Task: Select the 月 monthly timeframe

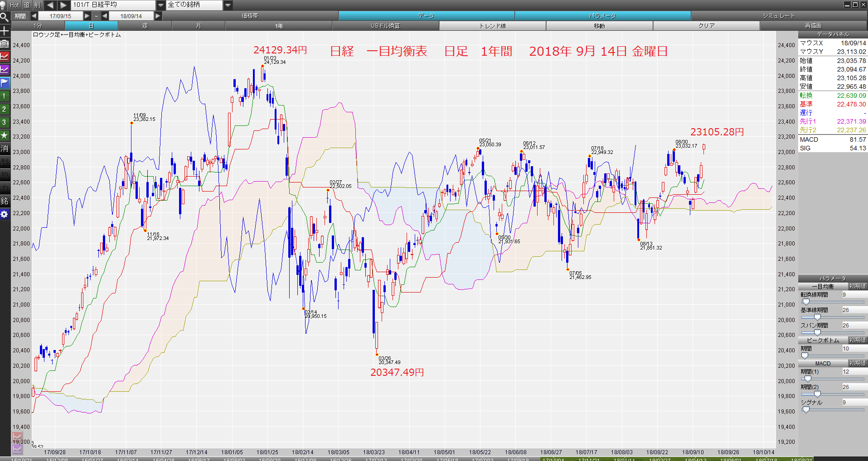Action: [199, 26]
